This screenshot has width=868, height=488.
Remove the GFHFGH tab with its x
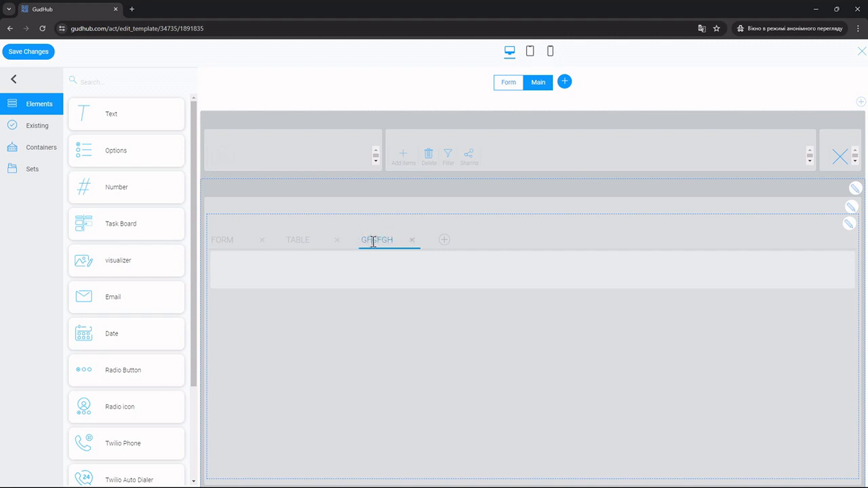pos(412,240)
